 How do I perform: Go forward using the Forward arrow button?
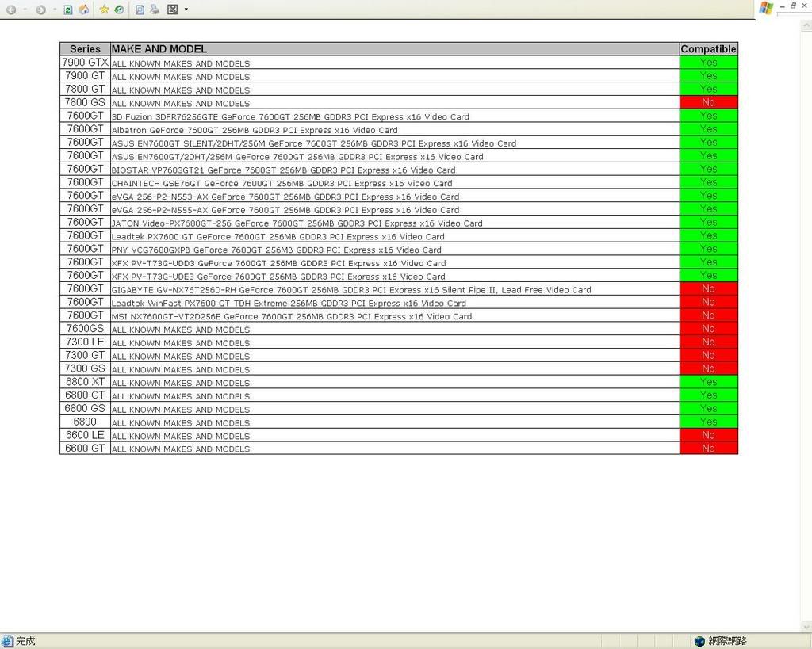[x=41, y=10]
